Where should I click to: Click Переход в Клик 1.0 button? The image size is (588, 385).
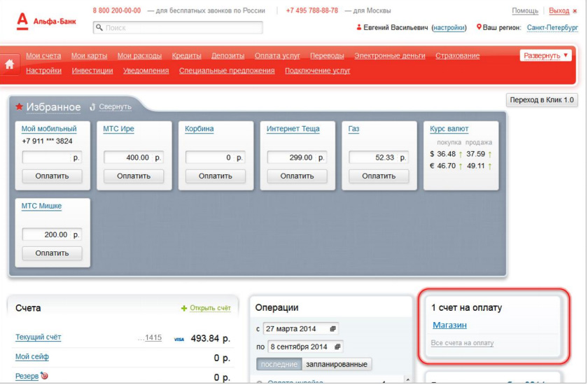[x=542, y=100]
